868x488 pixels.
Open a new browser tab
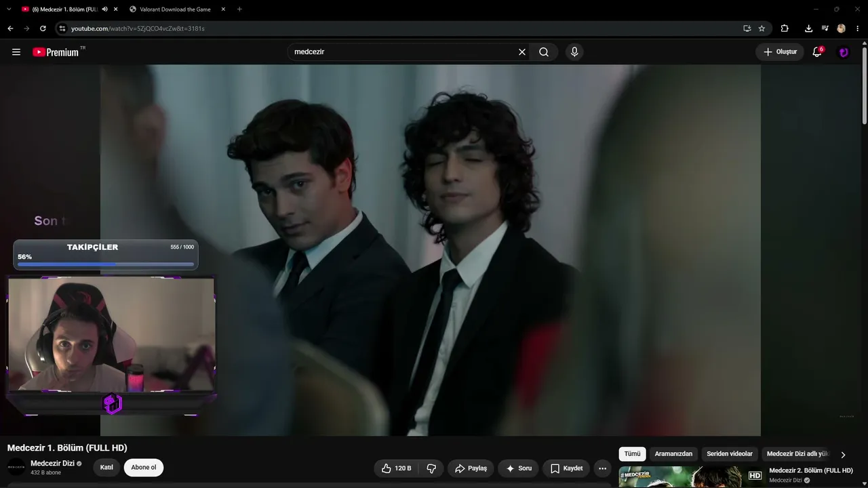(x=239, y=9)
